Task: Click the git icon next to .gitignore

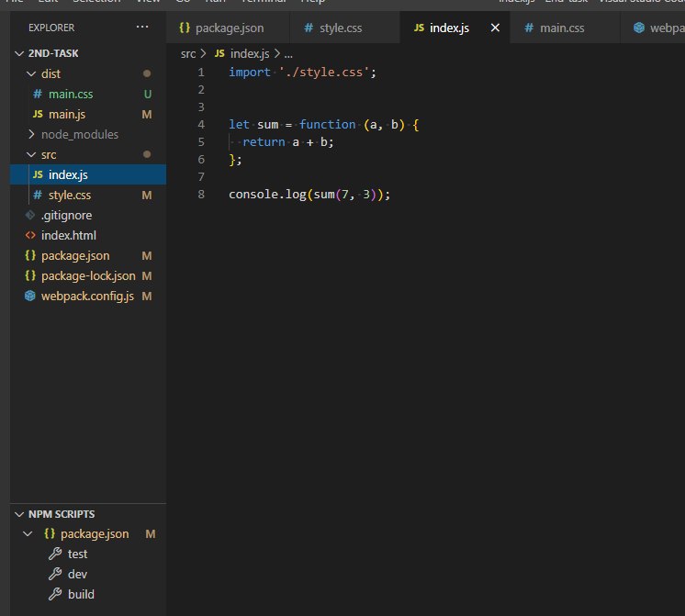Action: [30, 215]
